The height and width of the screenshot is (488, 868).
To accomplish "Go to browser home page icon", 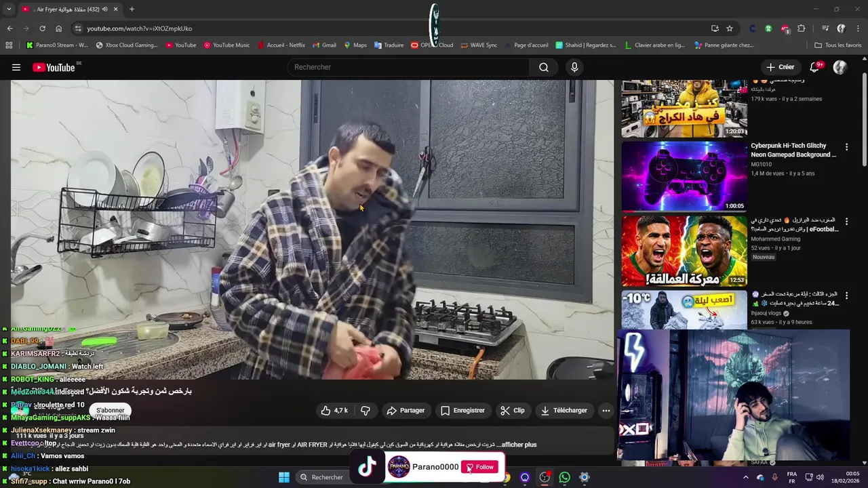I will coord(58,28).
